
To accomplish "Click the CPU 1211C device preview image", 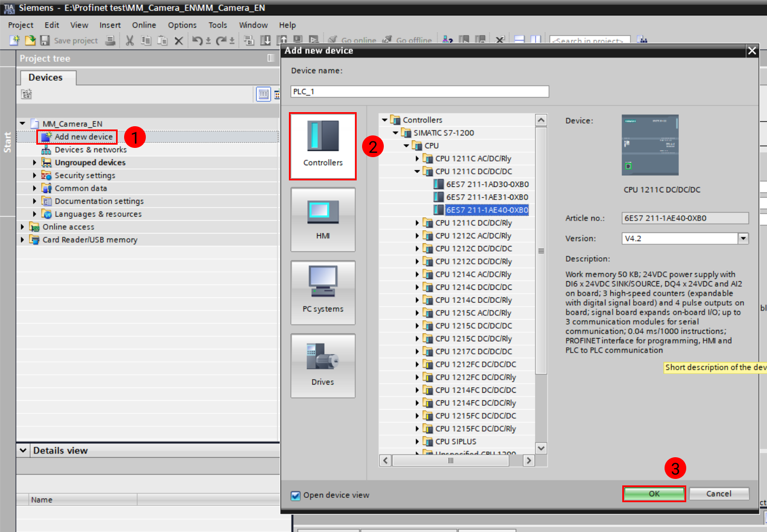I will pos(650,145).
